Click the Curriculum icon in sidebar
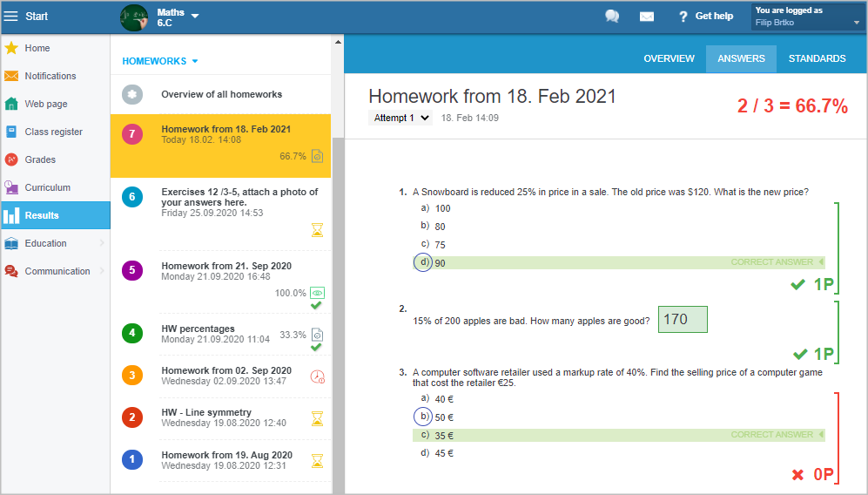Viewport: 868px width, 495px height. (x=11, y=187)
